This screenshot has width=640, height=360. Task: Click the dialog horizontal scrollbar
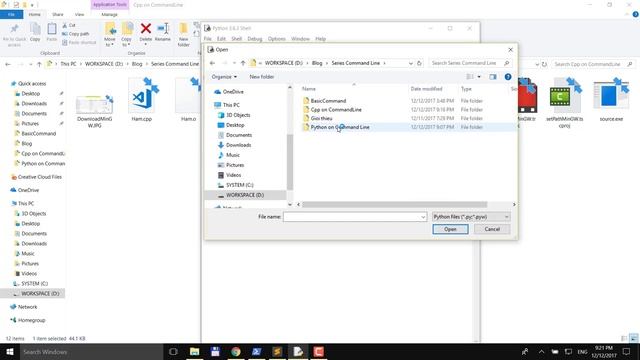click(394, 204)
